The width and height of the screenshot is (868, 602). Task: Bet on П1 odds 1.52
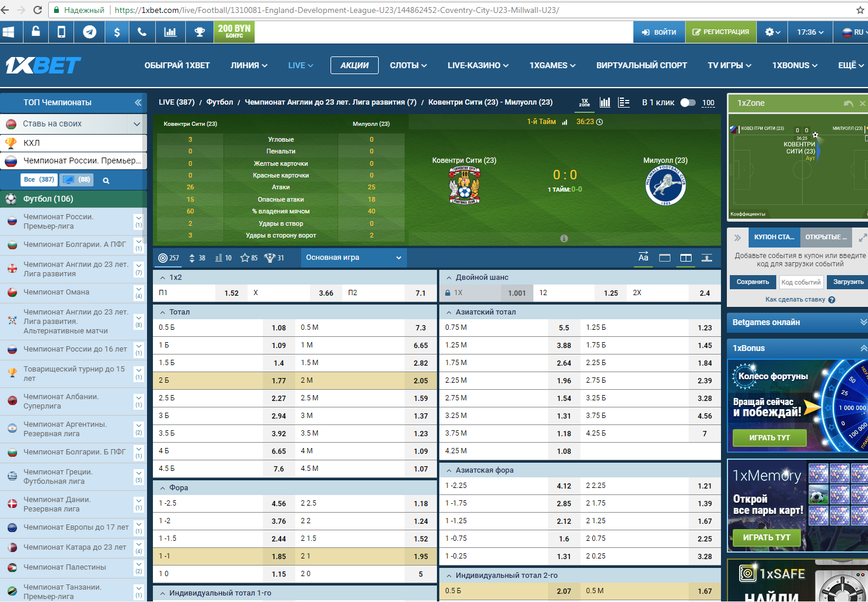pyautogui.click(x=201, y=293)
